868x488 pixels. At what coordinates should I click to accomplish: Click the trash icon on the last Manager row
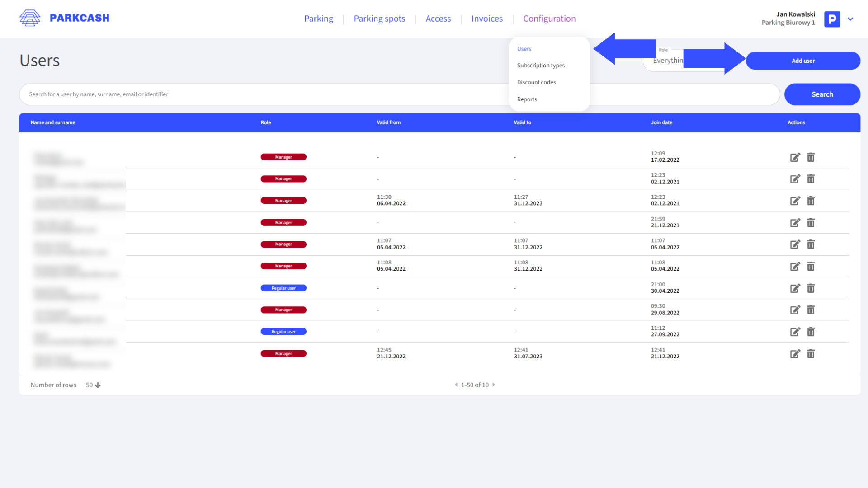[811, 354]
